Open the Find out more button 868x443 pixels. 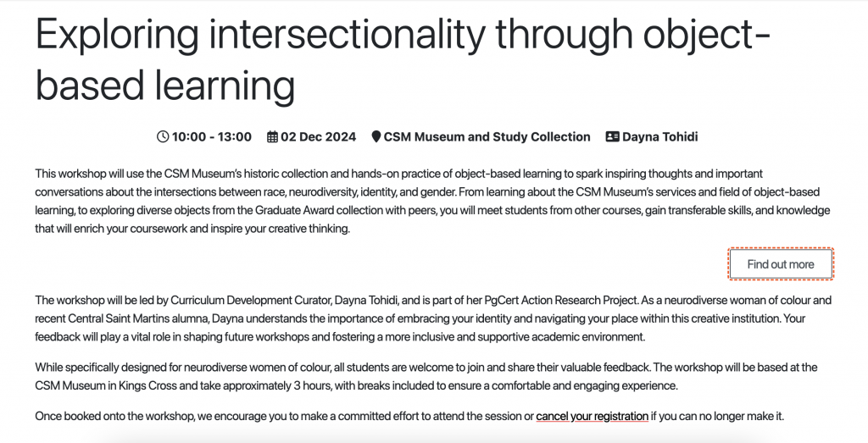pos(781,264)
